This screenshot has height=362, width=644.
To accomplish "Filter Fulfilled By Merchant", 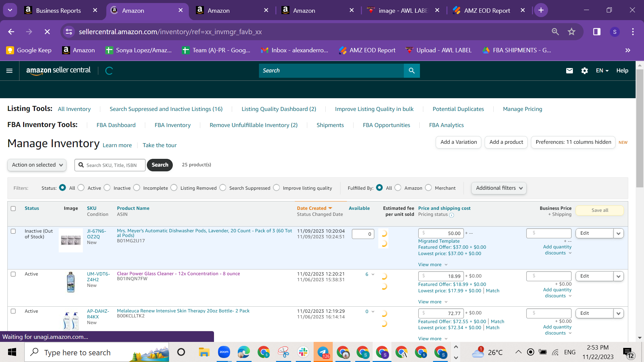I will [428, 188].
